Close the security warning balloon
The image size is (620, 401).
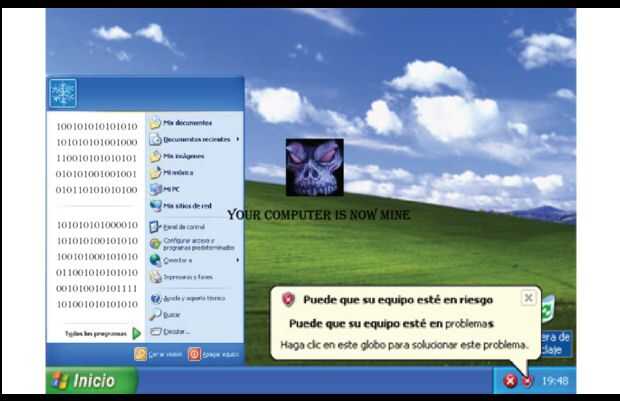tap(528, 298)
